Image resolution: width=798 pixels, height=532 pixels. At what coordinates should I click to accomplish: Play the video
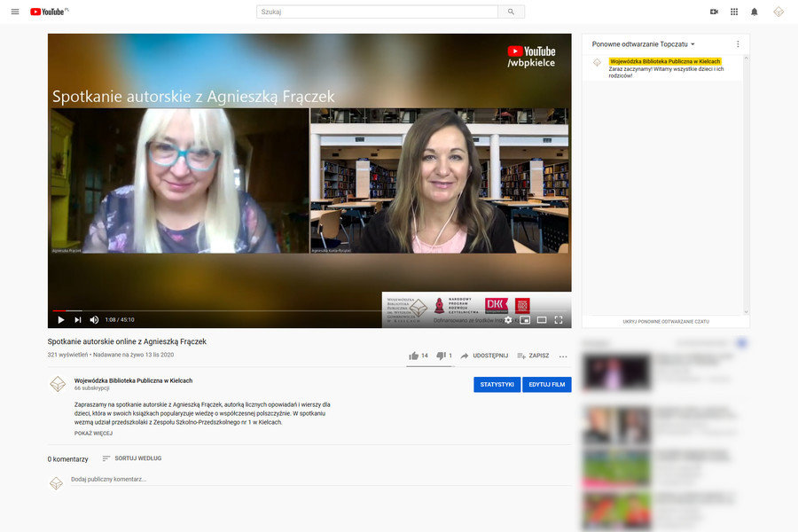tap(61, 319)
